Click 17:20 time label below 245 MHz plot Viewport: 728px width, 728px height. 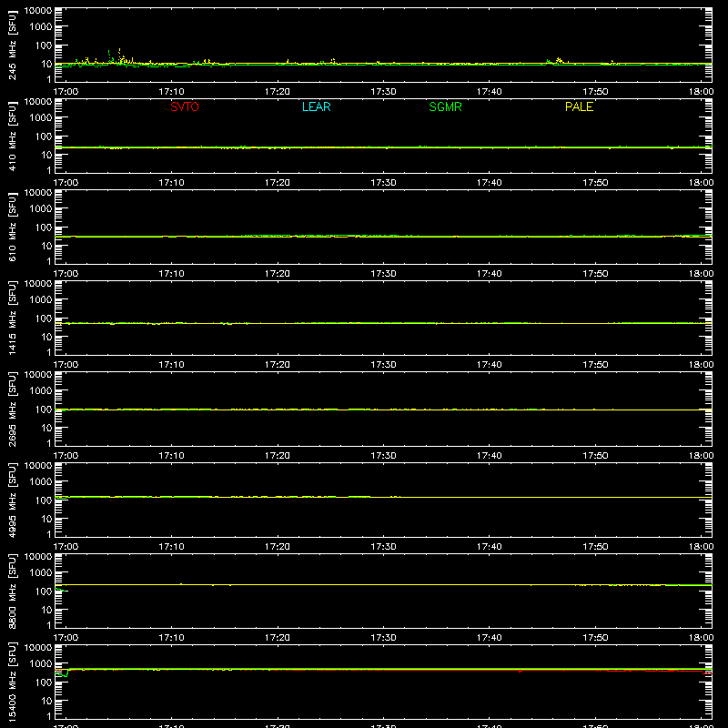click(278, 92)
